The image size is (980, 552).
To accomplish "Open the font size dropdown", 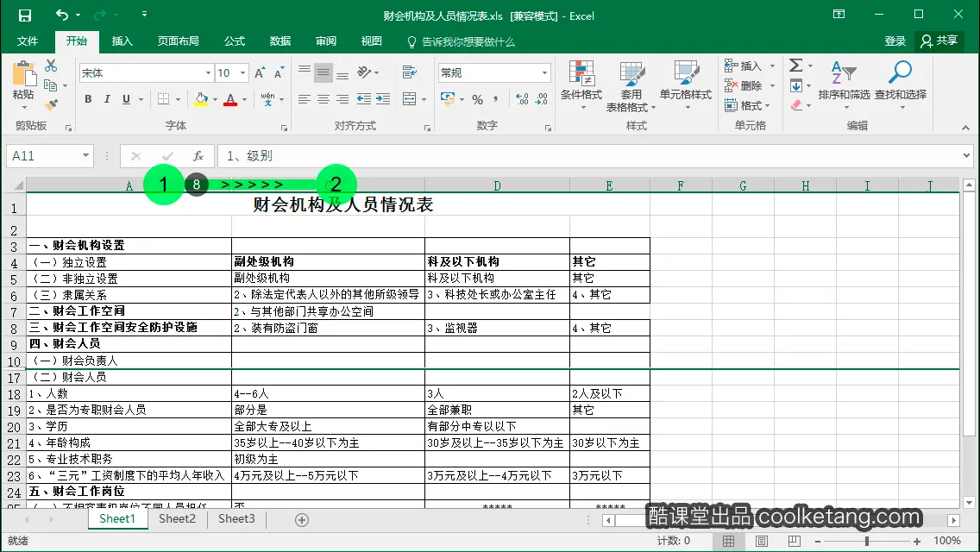I will click(x=242, y=73).
